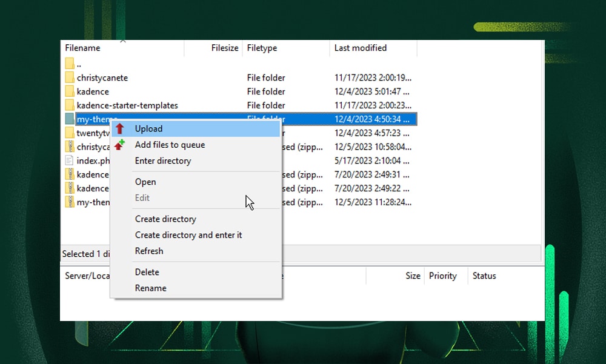This screenshot has height=364, width=606.
Task: Click the zip archive icon beside my-theme archive
Action: [x=69, y=202]
